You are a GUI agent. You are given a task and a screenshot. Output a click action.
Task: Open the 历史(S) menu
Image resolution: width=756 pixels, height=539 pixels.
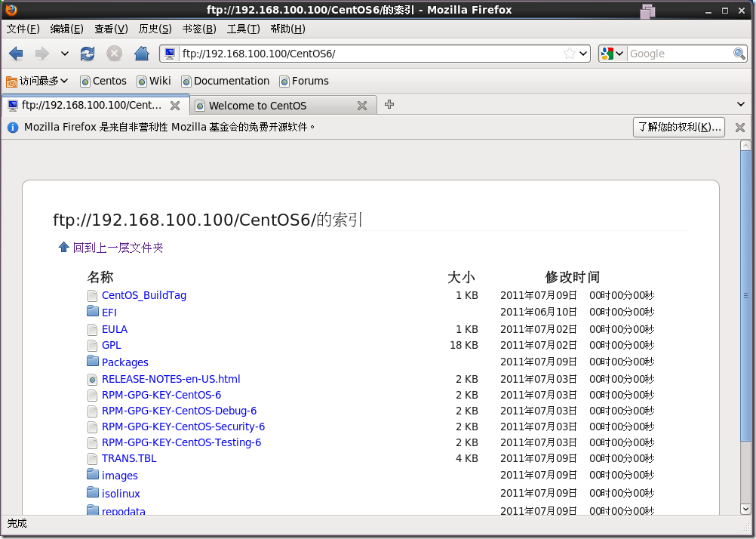point(155,29)
